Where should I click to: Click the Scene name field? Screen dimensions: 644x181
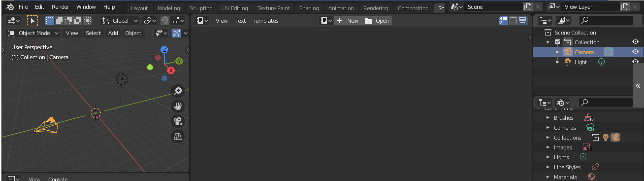point(494,7)
